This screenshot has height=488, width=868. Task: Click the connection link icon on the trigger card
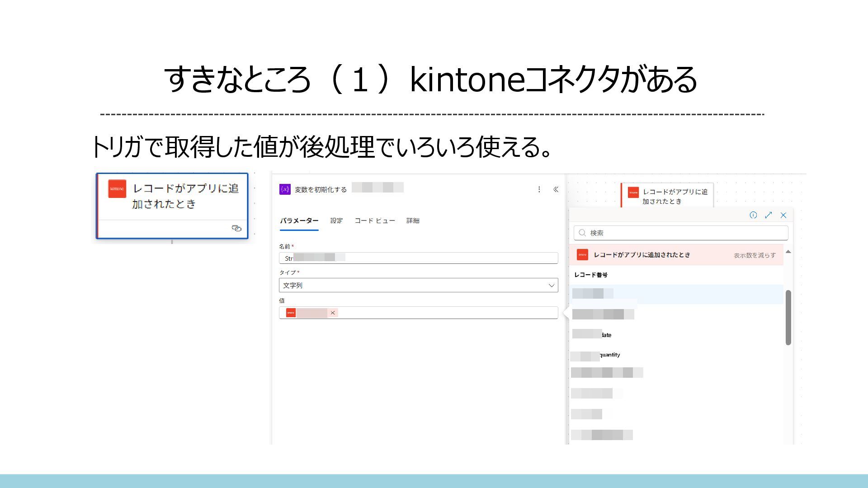coord(236,228)
